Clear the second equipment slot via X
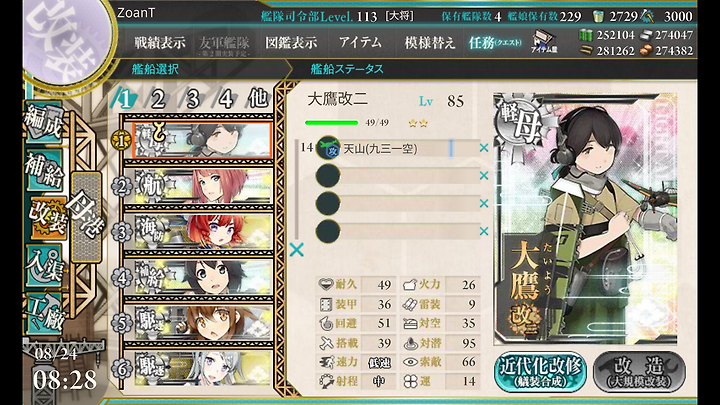Image resolution: width=720 pixels, height=405 pixels. tap(484, 175)
